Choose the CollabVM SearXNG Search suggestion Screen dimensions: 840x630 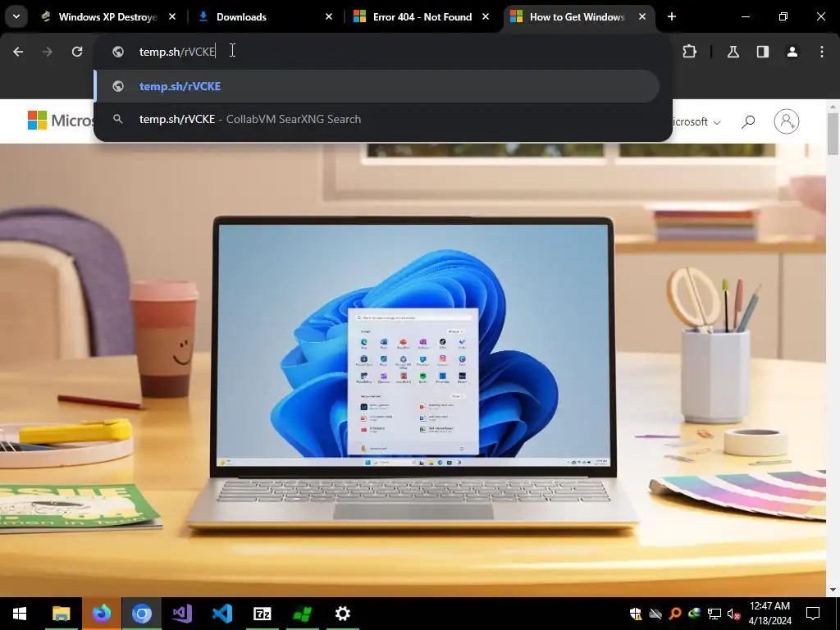click(x=377, y=119)
